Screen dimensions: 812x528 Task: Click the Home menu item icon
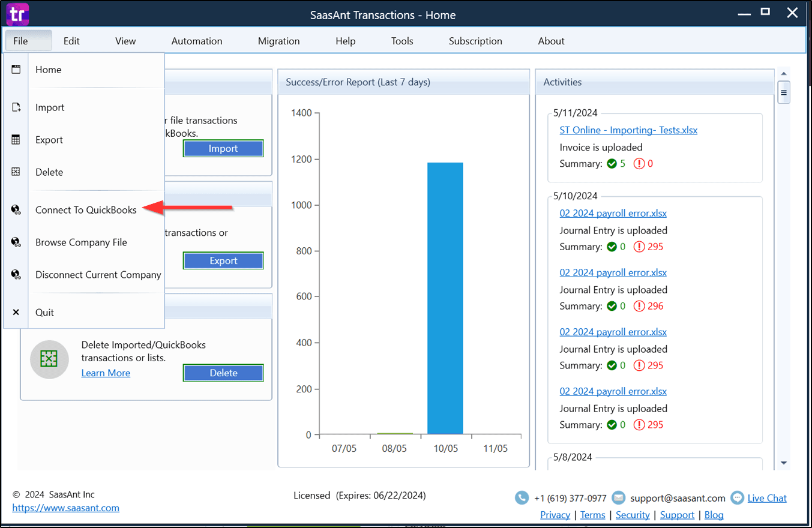[16, 69]
